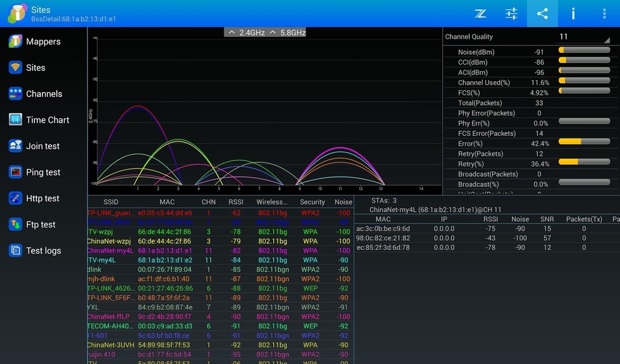The width and height of the screenshot is (620, 364).
Task: Click the FCS(%) value 4.92%
Action: pos(539,93)
